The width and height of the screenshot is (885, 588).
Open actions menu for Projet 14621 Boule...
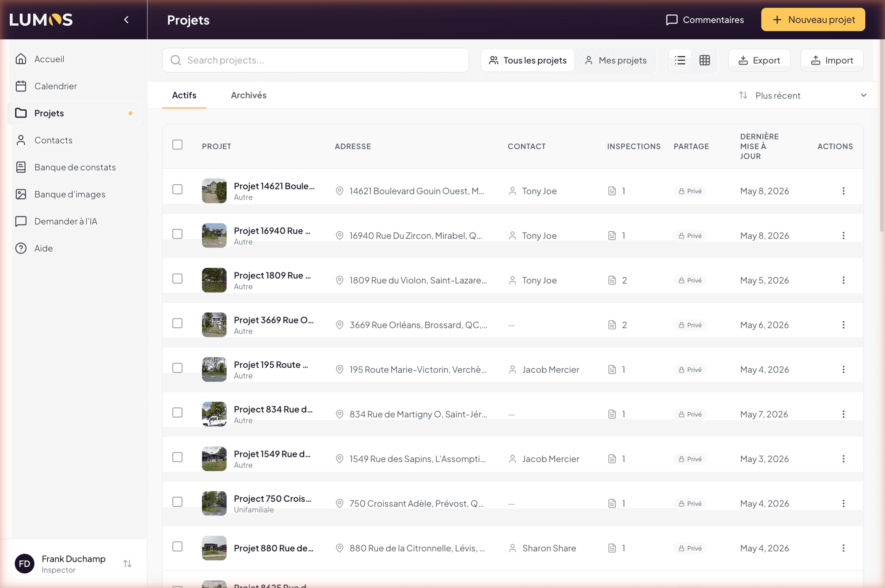click(x=843, y=191)
